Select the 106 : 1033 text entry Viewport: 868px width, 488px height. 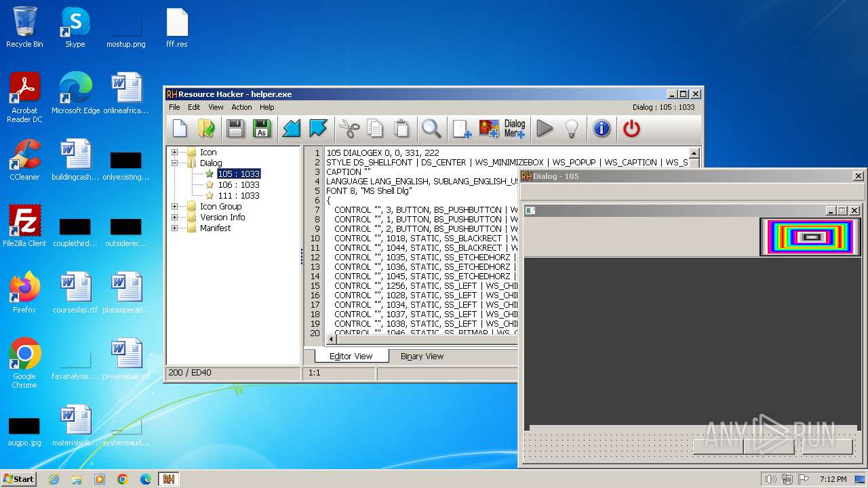(239, 184)
